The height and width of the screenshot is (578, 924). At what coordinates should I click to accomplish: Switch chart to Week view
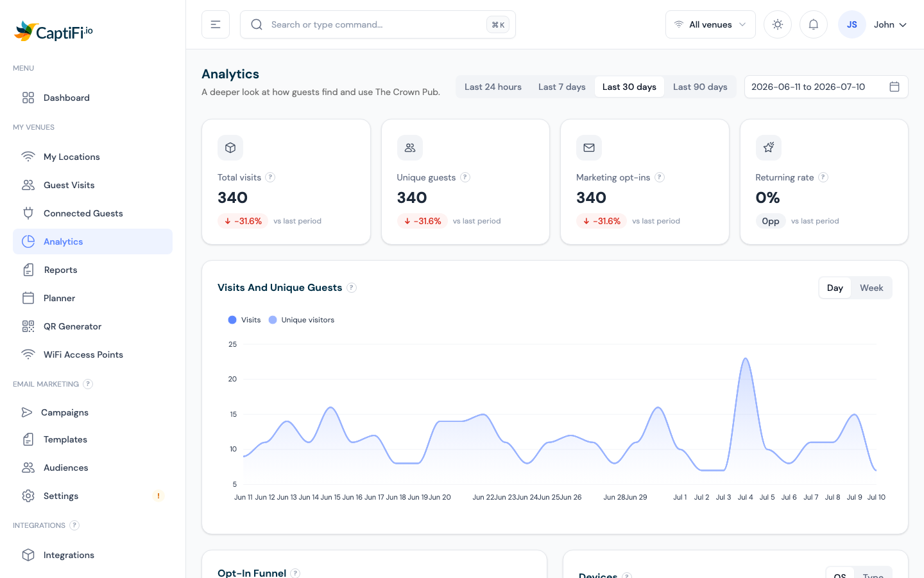point(871,288)
